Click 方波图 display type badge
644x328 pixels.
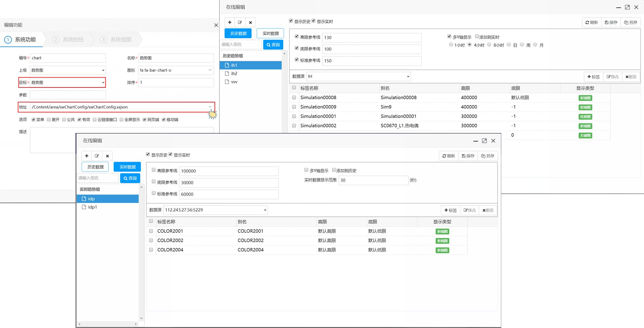585,135
